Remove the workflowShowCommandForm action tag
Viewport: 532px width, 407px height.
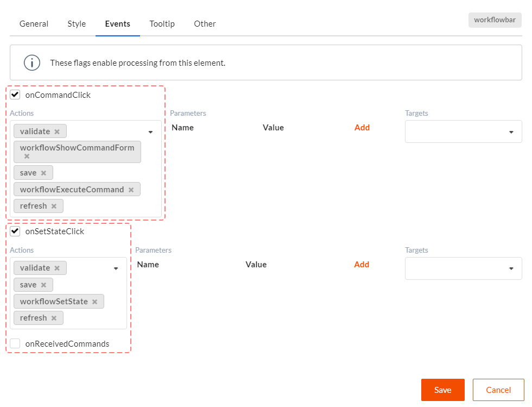(x=27, y=156)
